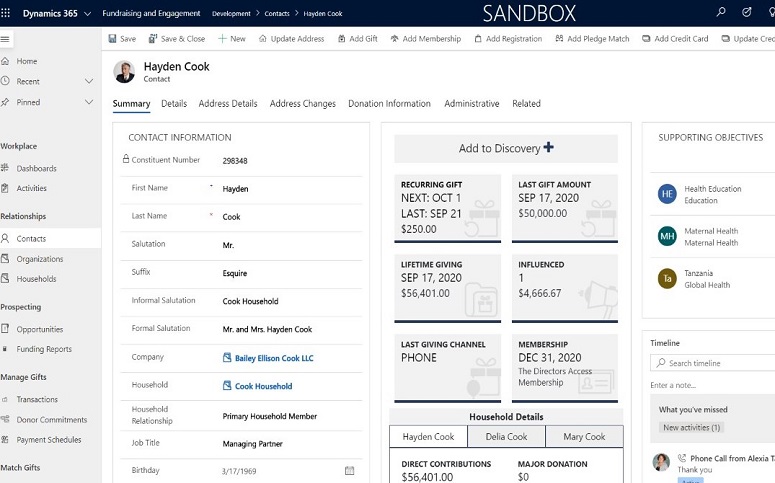Follow the Cook Household link

[x=263, y=386]
